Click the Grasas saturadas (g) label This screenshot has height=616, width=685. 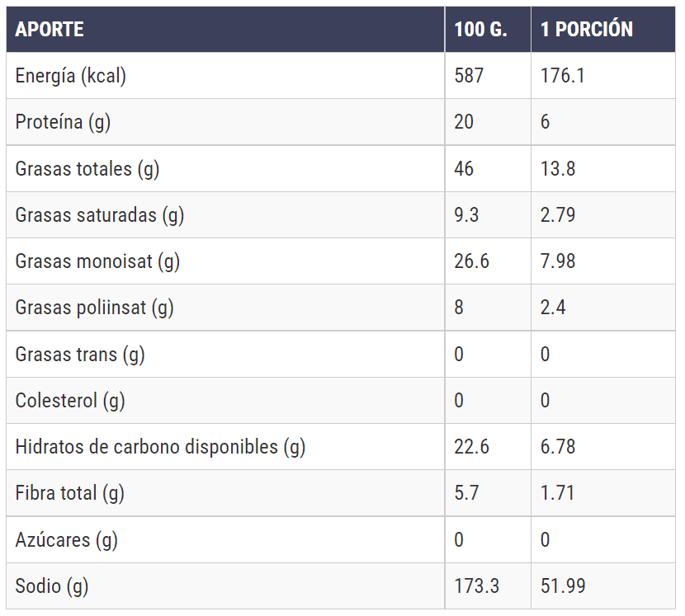point(99,215)
